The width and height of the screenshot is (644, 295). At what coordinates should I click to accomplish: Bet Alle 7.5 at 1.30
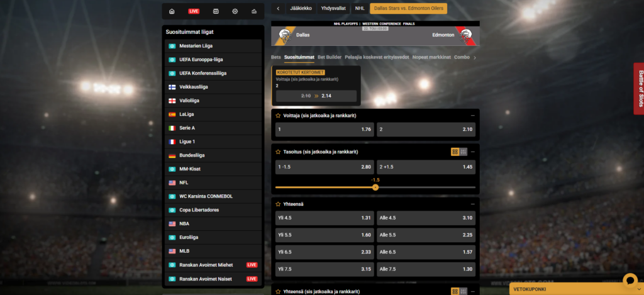[x=426, y=269]
